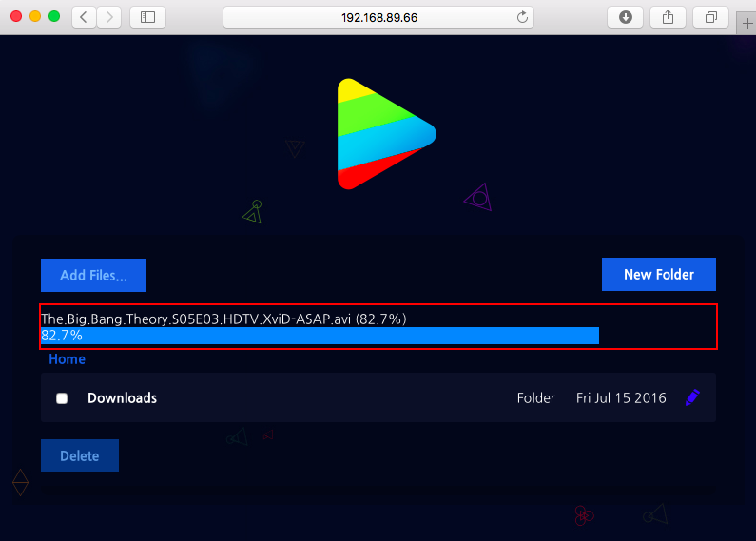
Task: Click the 82.7% upload progress bar
Action: coord(320,336)
